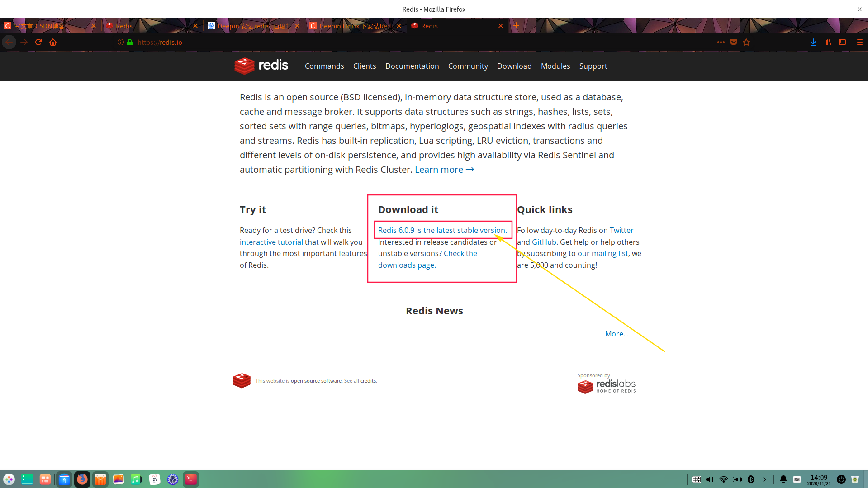868x488 pixels.
Task: Open the GitHub link
Action: pos(544,242)
